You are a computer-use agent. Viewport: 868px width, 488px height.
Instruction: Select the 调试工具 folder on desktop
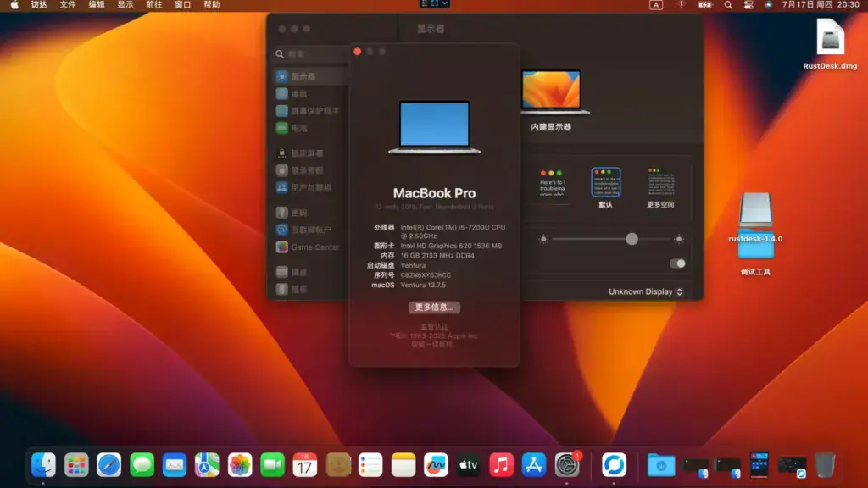[x=755, y=254]
